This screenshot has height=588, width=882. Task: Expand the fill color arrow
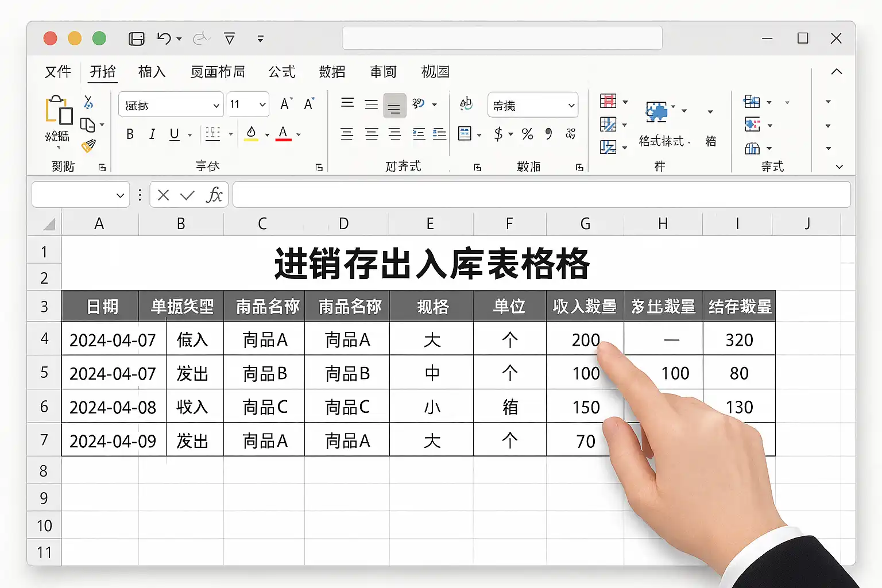[x=267, y=135]
